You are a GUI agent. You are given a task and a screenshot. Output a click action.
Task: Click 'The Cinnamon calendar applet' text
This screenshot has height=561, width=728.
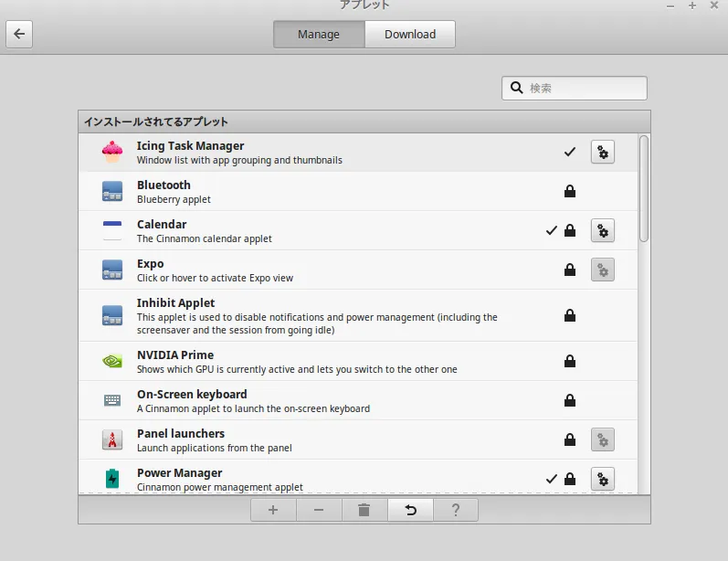205,238
